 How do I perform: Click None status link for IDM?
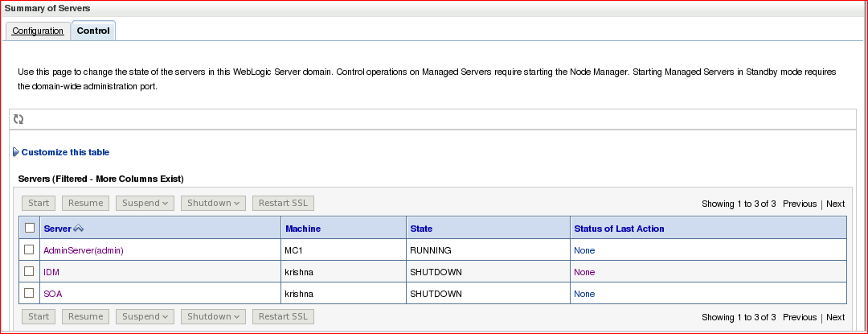(584, 272)
